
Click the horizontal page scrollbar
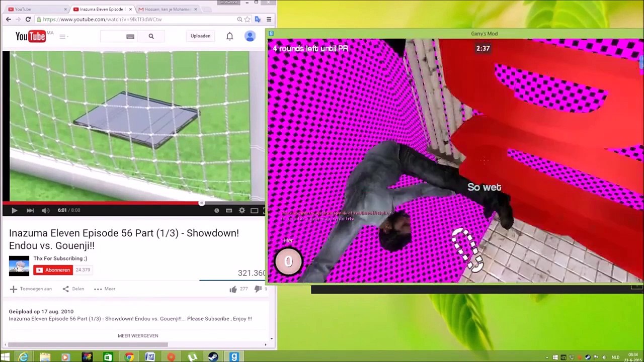pyautogui.click(x=88, y=345)
